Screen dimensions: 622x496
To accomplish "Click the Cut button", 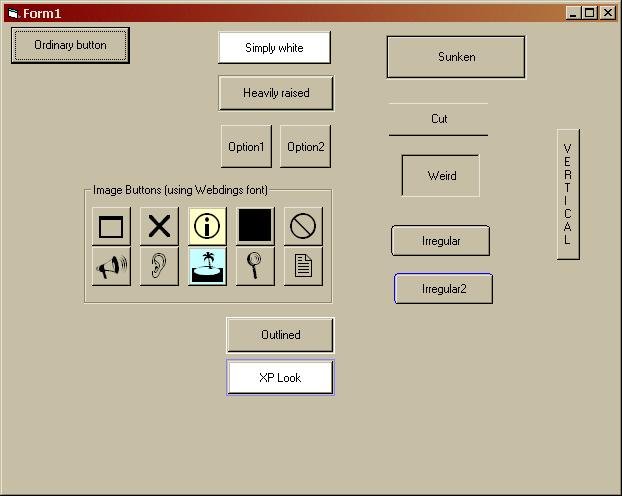I will (x=438, y=119).
